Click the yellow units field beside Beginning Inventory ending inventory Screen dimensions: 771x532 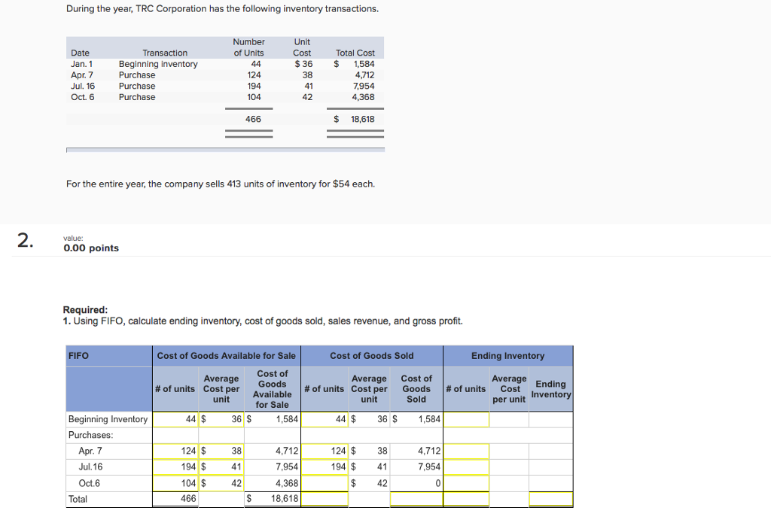pyautogui.click(x=466, y=419)
